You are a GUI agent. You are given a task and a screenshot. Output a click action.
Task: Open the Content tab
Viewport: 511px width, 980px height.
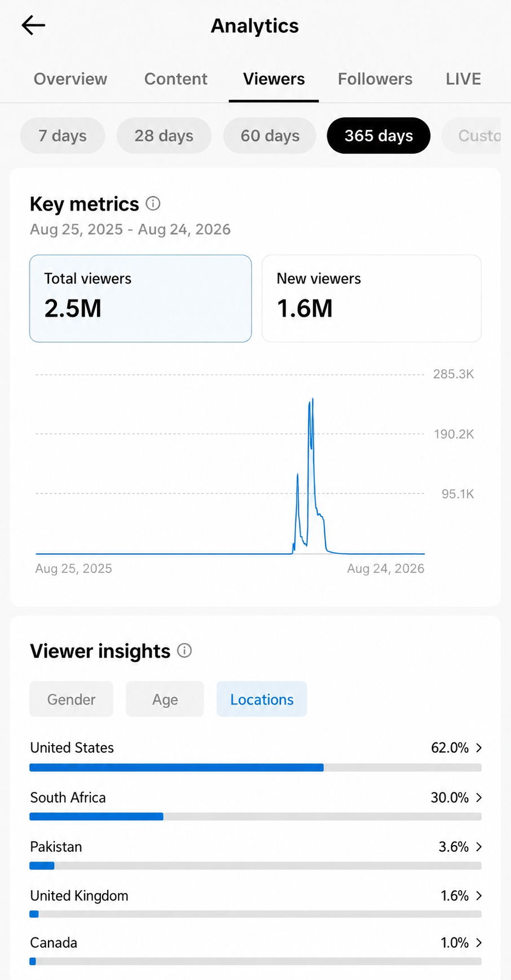(x=176, y=79)
